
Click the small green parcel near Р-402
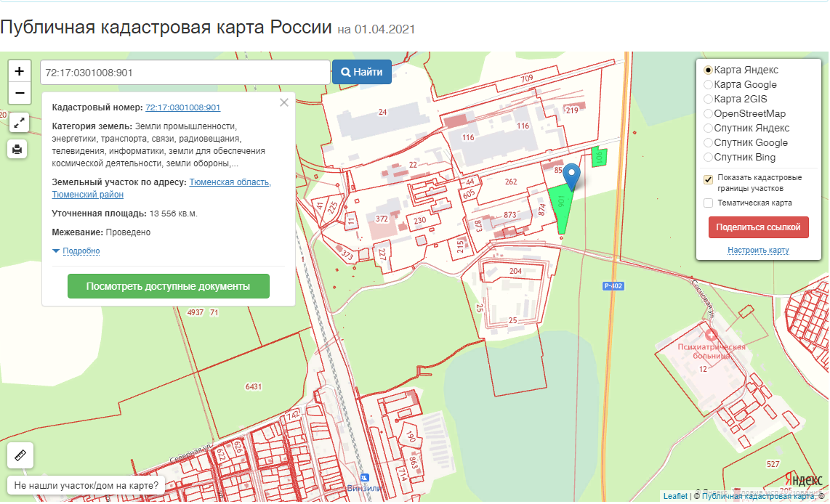[x=599, y=157]
